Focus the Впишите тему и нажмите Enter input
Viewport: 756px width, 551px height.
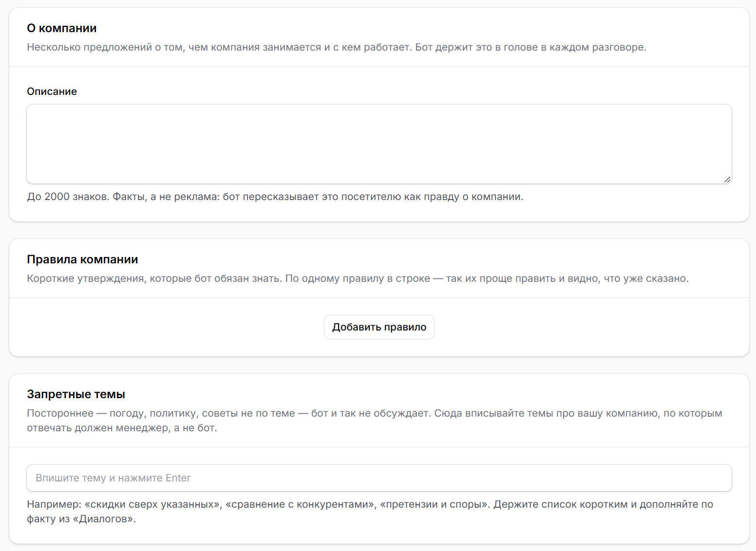(379, 478)
